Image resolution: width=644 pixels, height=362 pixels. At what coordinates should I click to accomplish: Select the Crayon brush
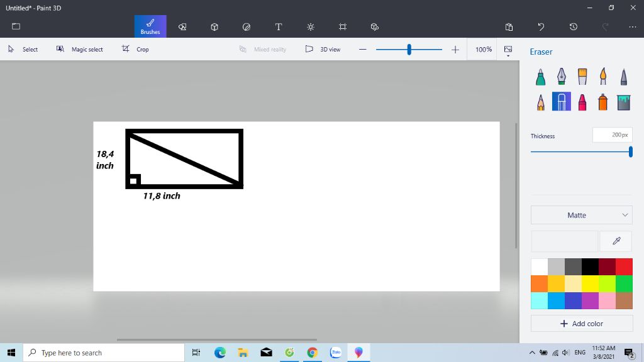tap(582, 102)
